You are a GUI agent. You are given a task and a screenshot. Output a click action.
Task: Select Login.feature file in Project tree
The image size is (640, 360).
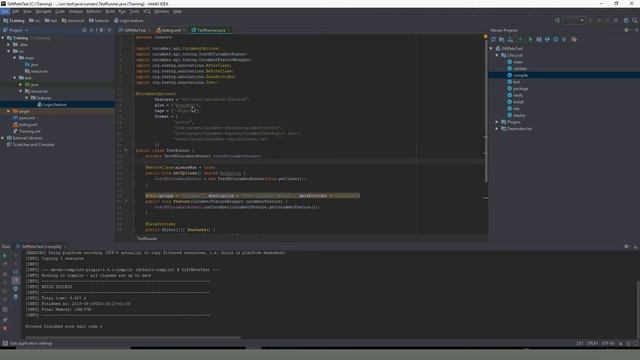click(54, 105)
